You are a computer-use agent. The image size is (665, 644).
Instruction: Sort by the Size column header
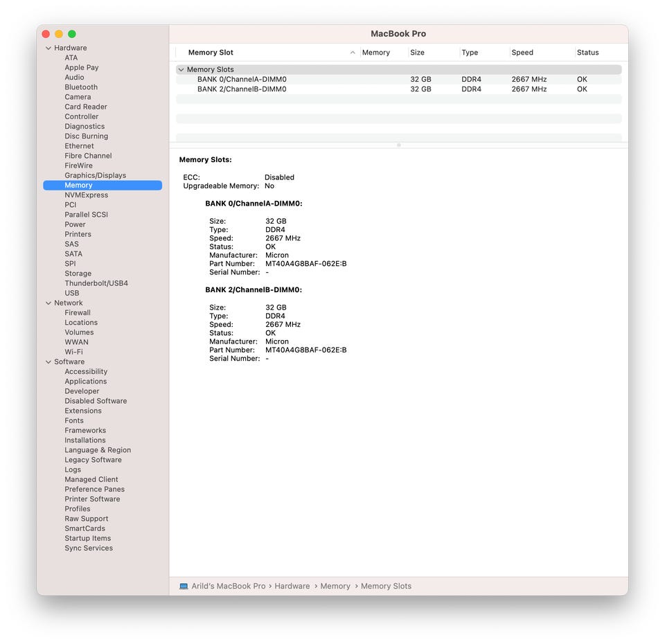(x=417, y=53)
